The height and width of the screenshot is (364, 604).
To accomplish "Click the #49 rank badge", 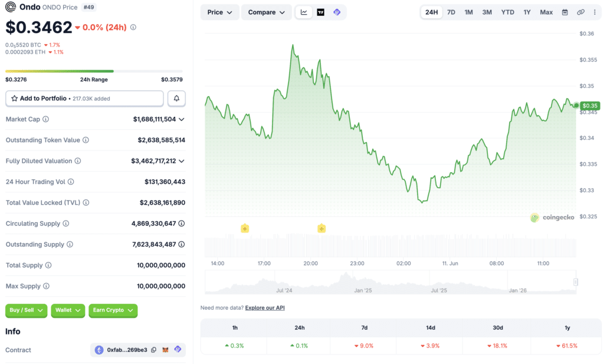I will point(89,7).
